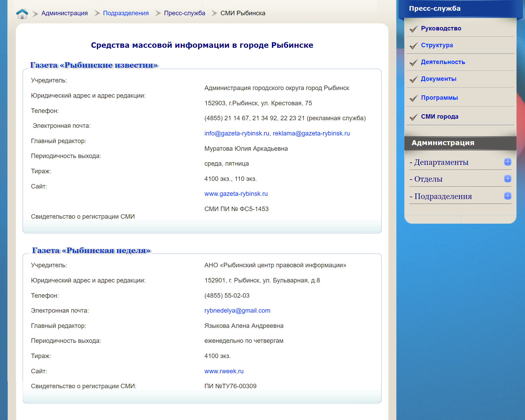Click checkmark icon beside Структура
This screenshot has height=420, width=525.
pyautogui.click(x=413, y=46)
